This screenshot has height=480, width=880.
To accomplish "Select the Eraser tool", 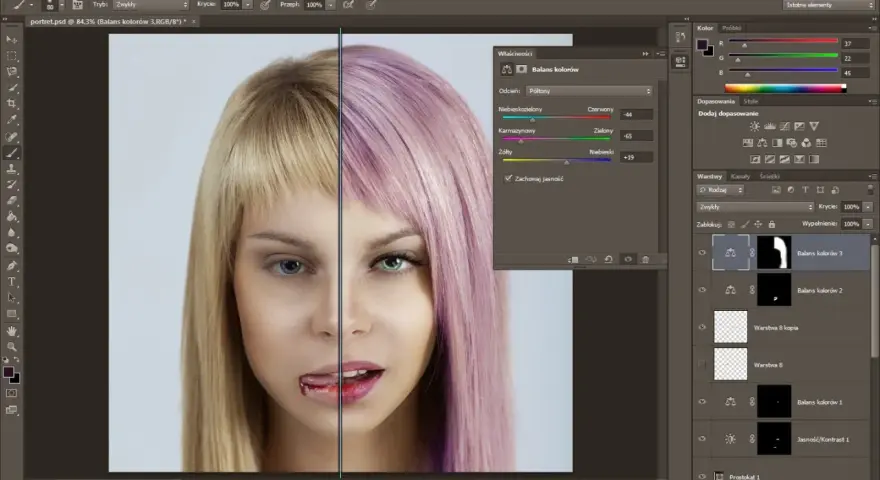I will tap(12, 200).
